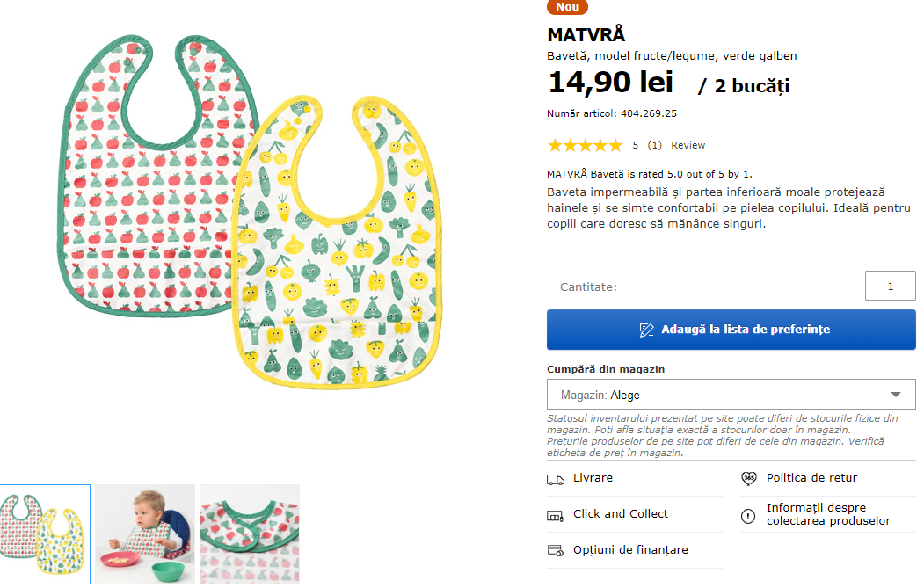
Task: Open Opțiuni de finanțare link
Action: pyautogui.click(x=630, y=550)
